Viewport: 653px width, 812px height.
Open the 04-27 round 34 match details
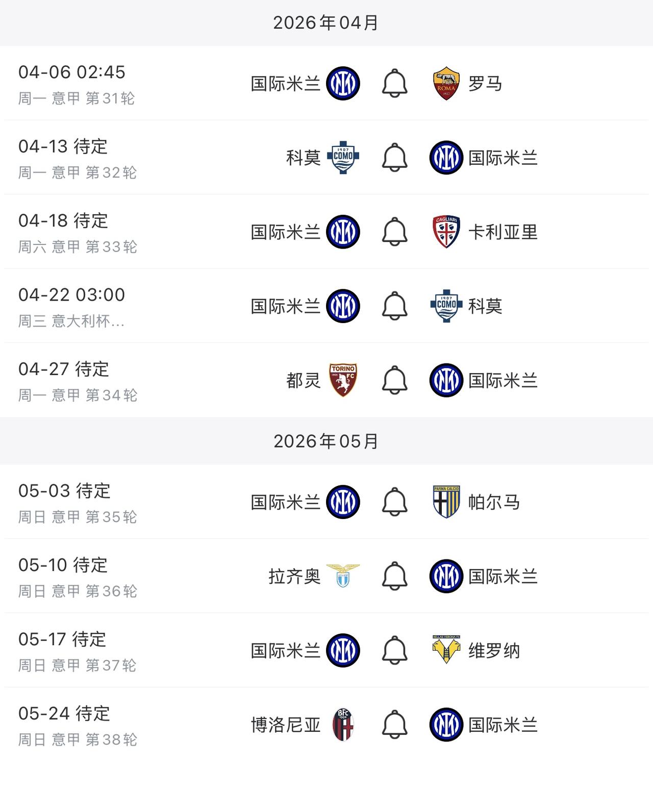pos(78,381)
